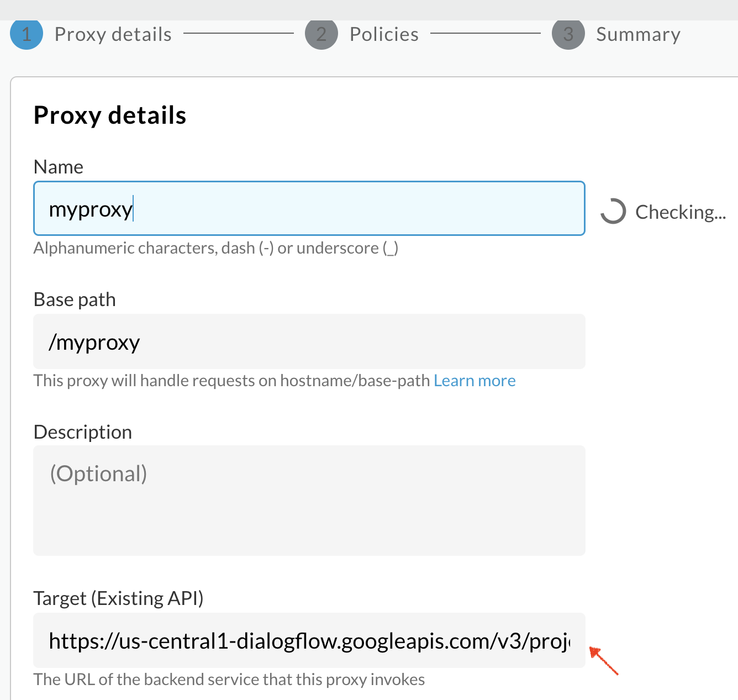Click the Target (Existing API) URL field
Screen dimensions: 738x700
click(x=309, y=640)
